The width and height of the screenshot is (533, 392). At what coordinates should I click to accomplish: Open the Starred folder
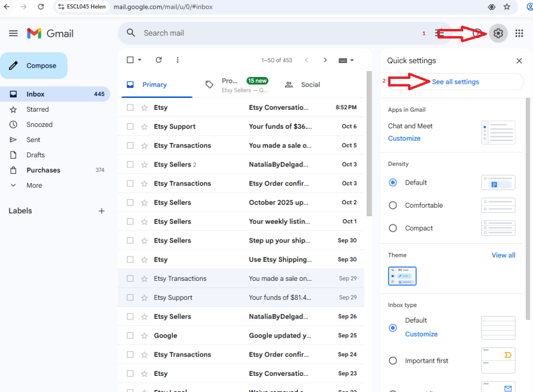coord(37,109)
